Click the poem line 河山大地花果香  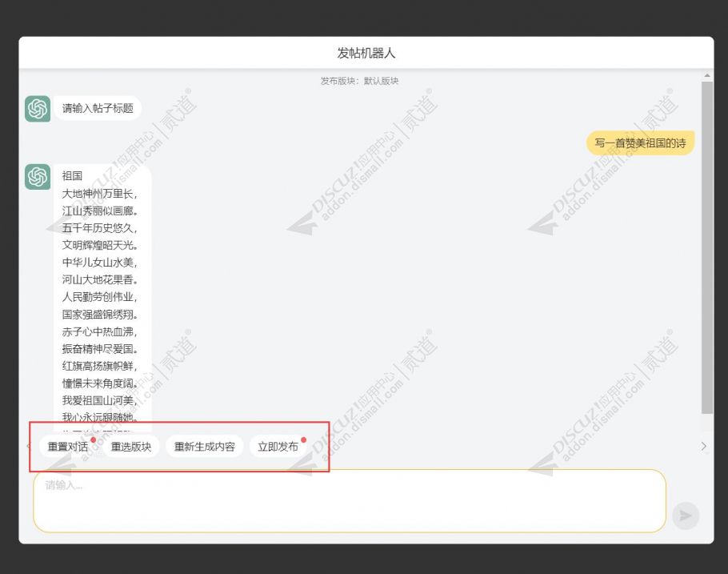[99, 279]
